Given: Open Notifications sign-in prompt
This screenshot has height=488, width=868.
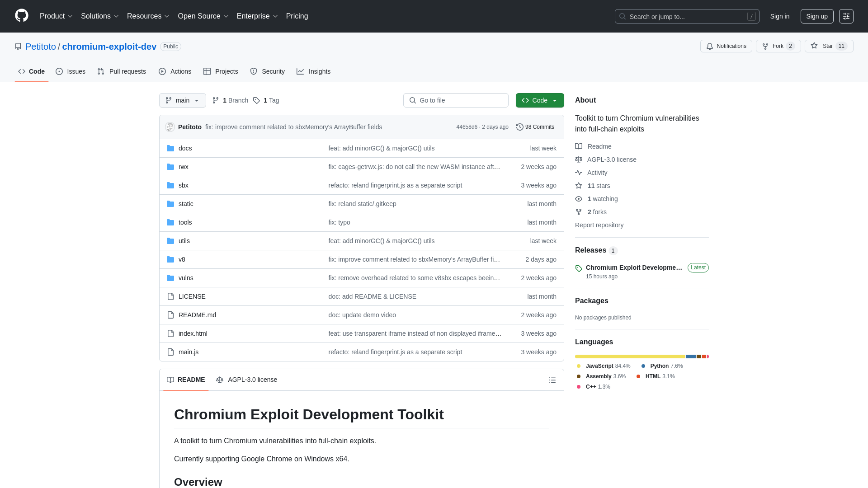Looking at the screenshot, I should tap(726, 46).
